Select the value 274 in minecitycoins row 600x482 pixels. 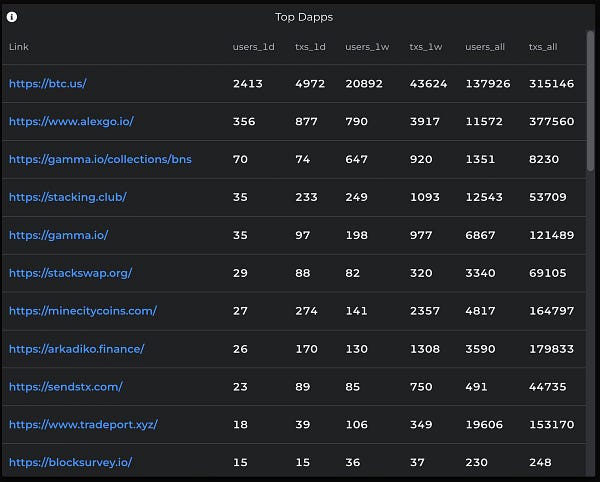306,311
